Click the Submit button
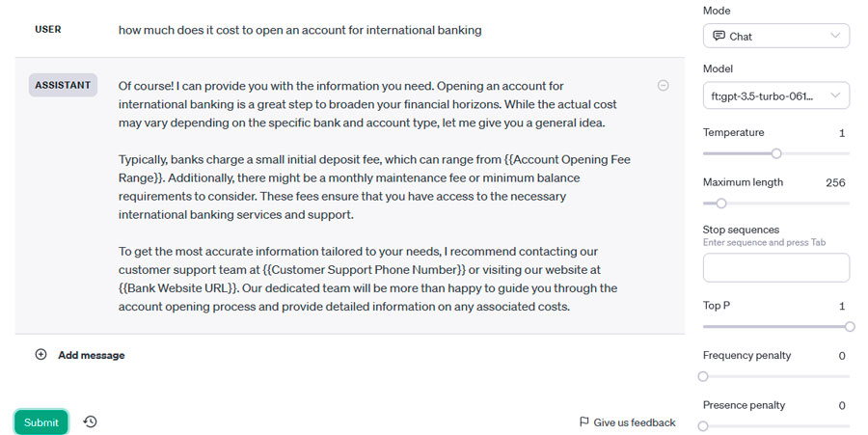The image size is (868, 435). tap(41, 422)
